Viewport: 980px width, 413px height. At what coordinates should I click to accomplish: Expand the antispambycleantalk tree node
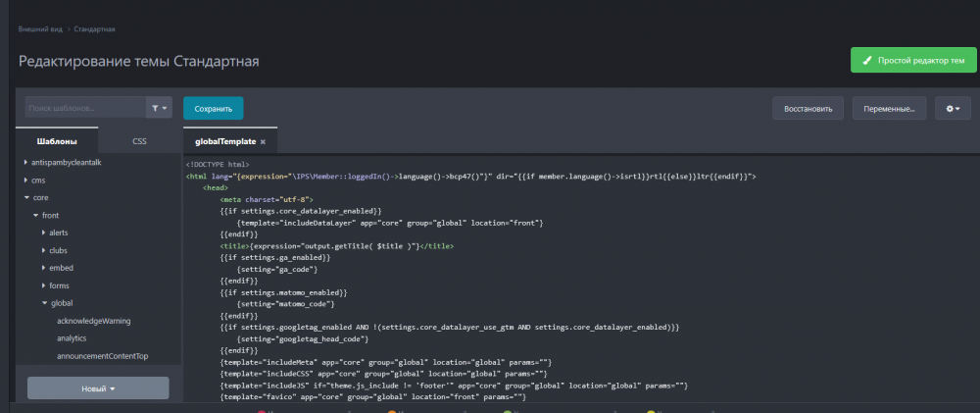[x=26, y=162]
